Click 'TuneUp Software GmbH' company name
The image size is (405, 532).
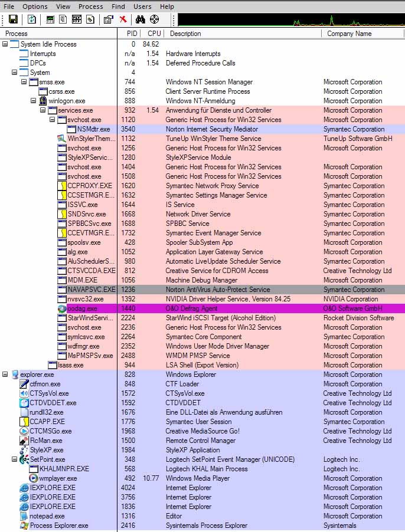358,139
